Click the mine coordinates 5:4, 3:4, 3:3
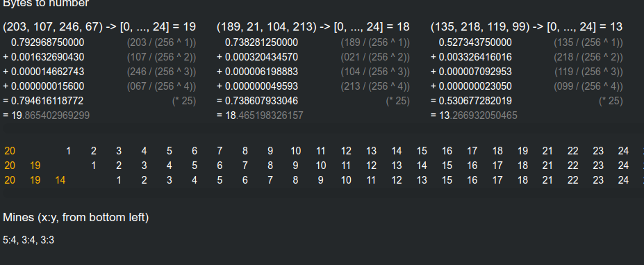This screenshot has width=644, height=265. (x=28, y=240)
